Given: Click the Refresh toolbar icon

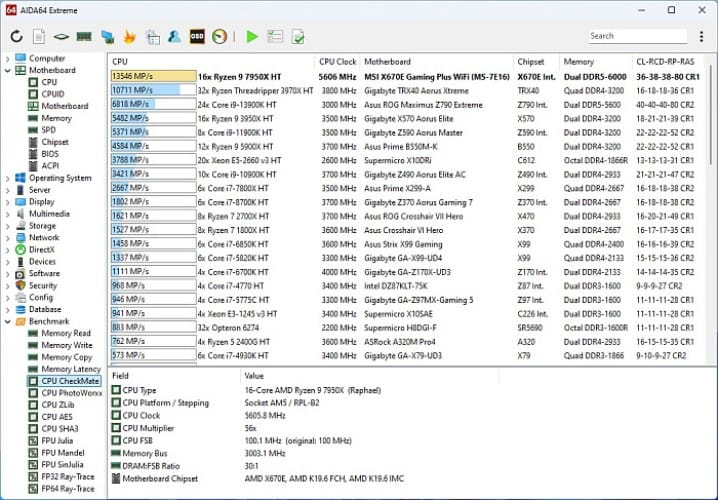Looking at the screenshot, I should 16,37.
